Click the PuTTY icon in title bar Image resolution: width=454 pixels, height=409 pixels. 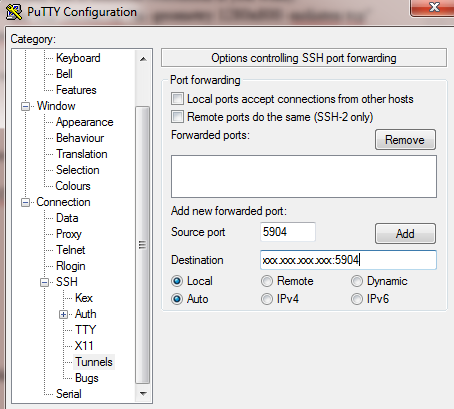pyautogui.click(x=14, y=12)
